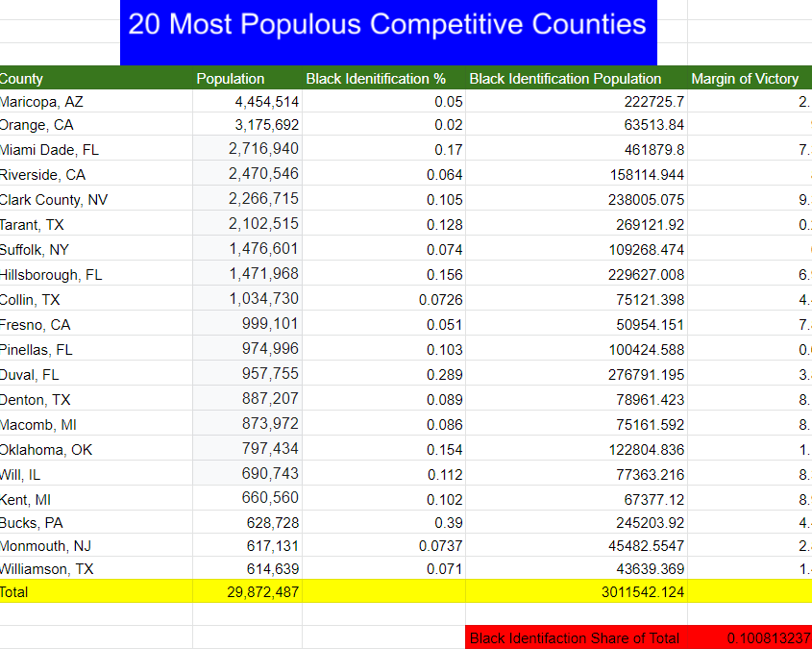Click the cell containing 245203.92
Image resolution: width=812 pixels, height=649 pixels.
pyautogui.click(x=577, y=521)
